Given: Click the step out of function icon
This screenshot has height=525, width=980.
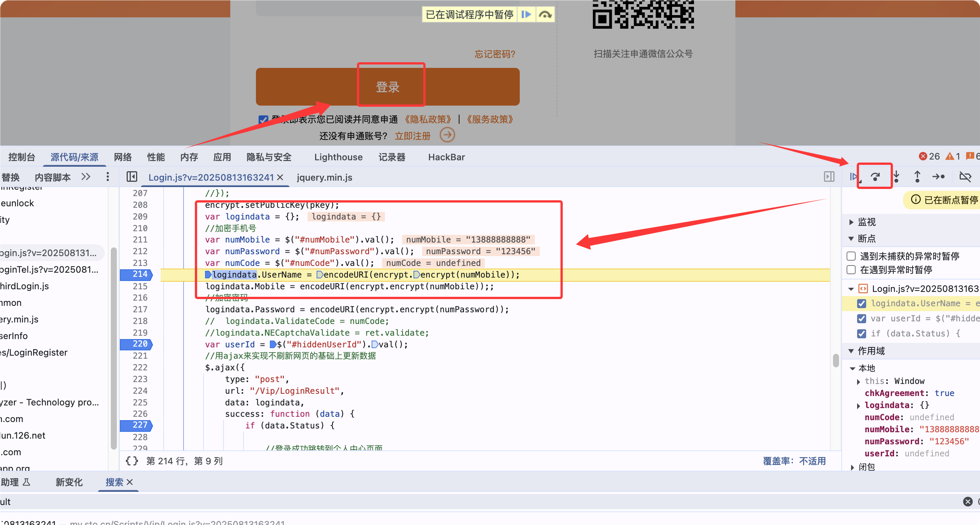Looking at the screenshot, I should coord(917,177).
